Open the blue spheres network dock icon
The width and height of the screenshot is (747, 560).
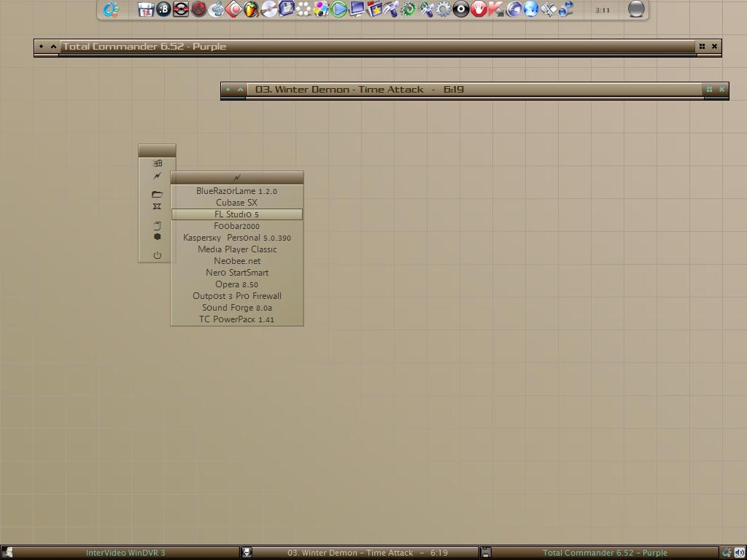(x=566, y=9)
